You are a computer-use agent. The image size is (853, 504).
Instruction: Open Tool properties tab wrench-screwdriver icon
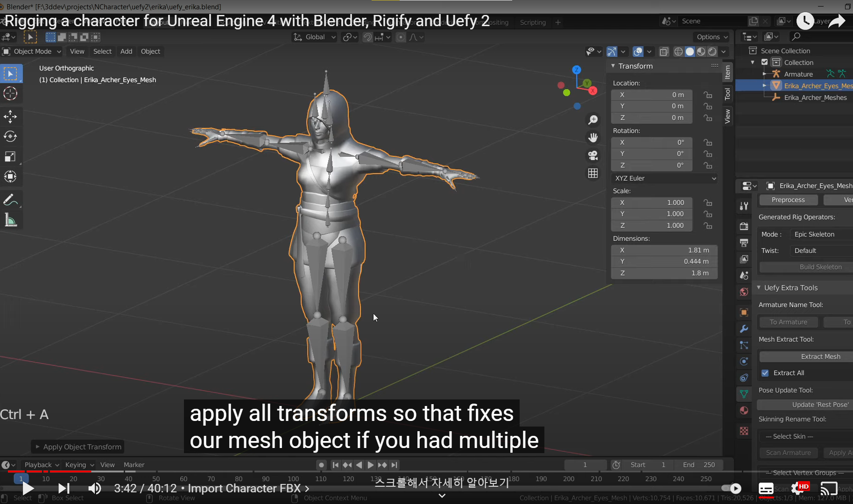[x=744, y=206]
